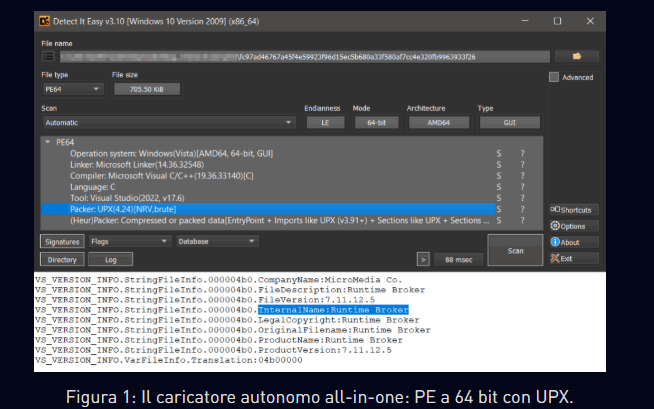
Task: Maximize the Detect It Easy window
Action: click(x=557, y=21)
